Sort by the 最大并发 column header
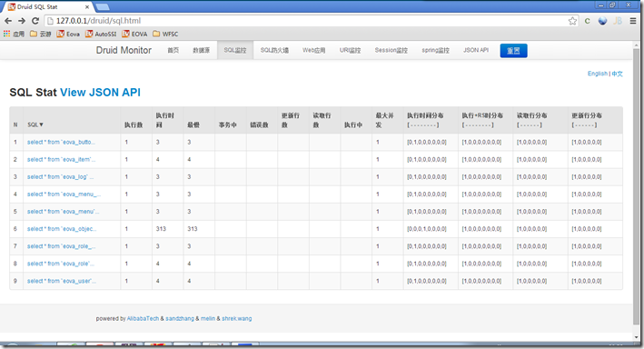Image resolution: width=644 pixels, height=349 pixels. point(384,120)
